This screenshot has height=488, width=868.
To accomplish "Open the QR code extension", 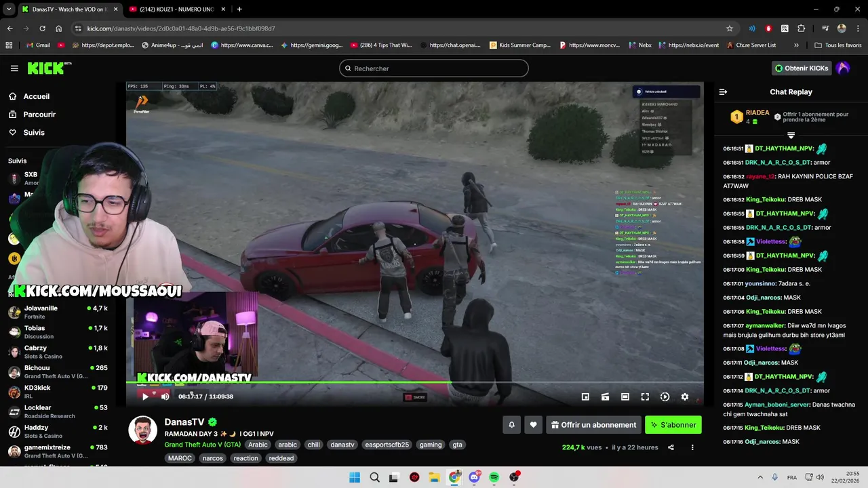I will pos(785,28).
